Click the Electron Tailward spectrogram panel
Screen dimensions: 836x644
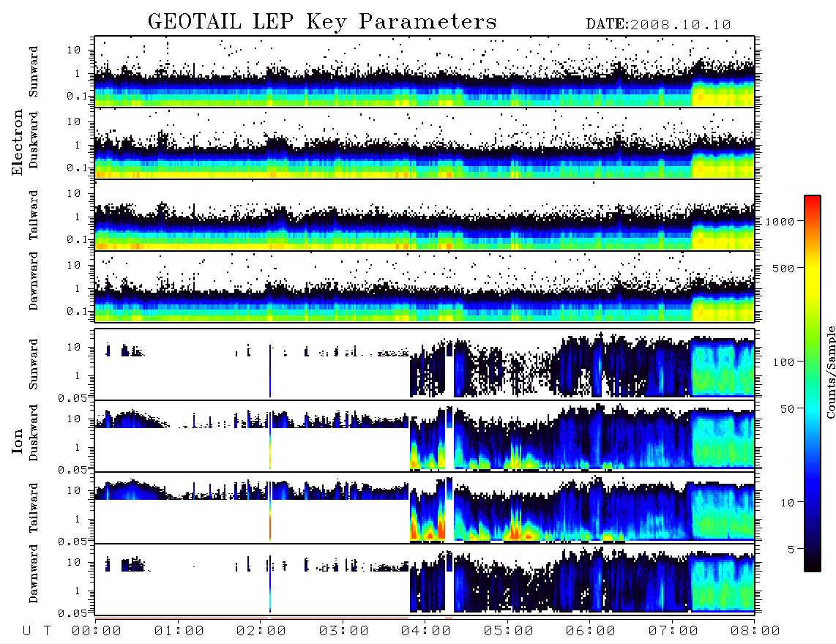coord(425,215)
